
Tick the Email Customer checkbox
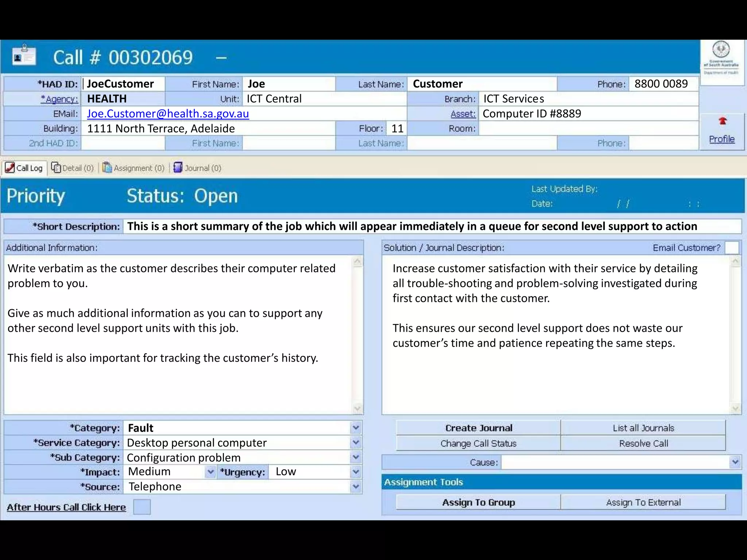pyautogui.click(x=732, y=248)
